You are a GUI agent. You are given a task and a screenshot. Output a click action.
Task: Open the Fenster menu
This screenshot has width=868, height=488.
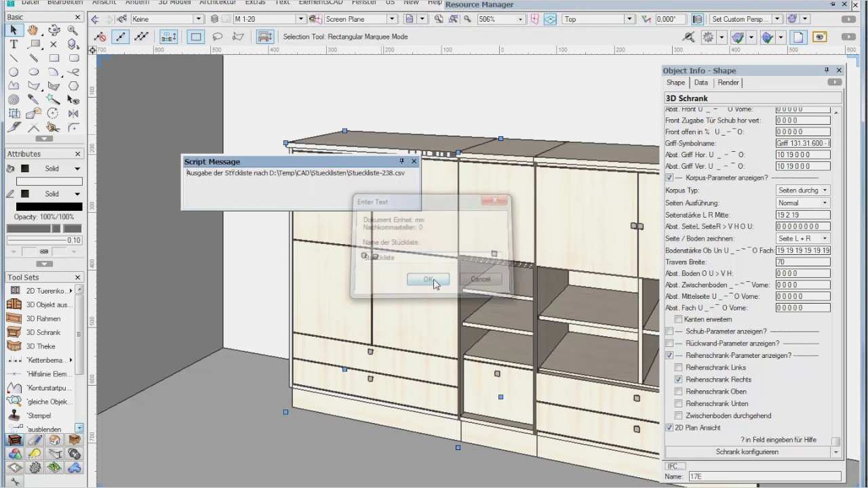click(x=363, y=3)
